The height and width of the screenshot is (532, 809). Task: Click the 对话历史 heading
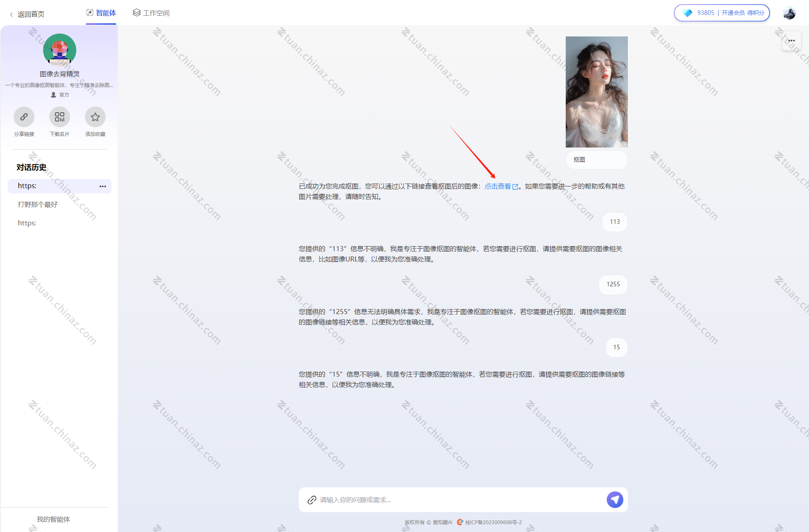point(31,167)
